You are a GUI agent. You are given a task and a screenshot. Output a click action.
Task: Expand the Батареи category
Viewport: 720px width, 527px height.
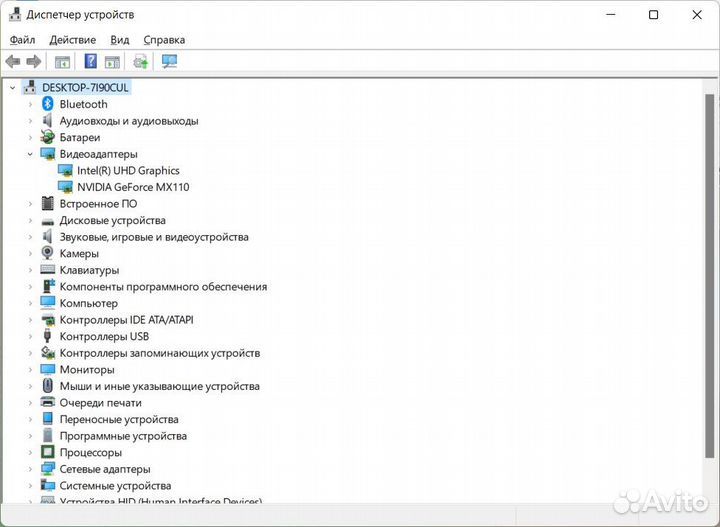pyautogui.click(x=30, y=137)
